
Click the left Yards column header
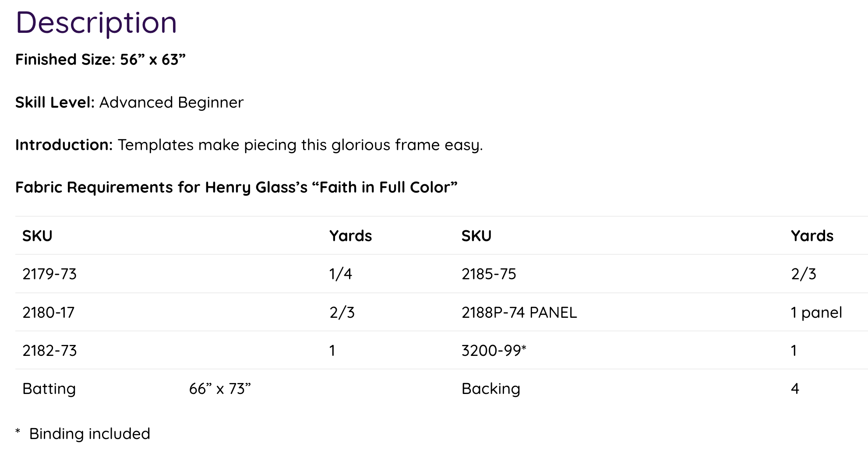point(350,236)
